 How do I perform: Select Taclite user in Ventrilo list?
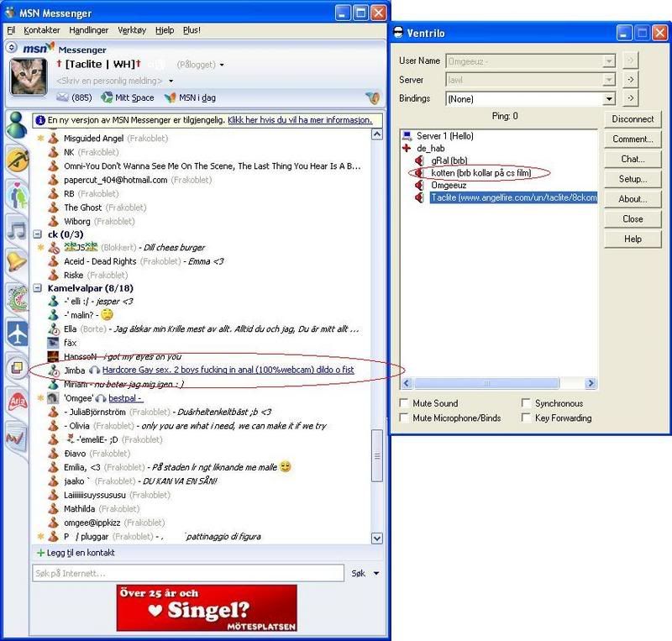(x=513, y=197)
